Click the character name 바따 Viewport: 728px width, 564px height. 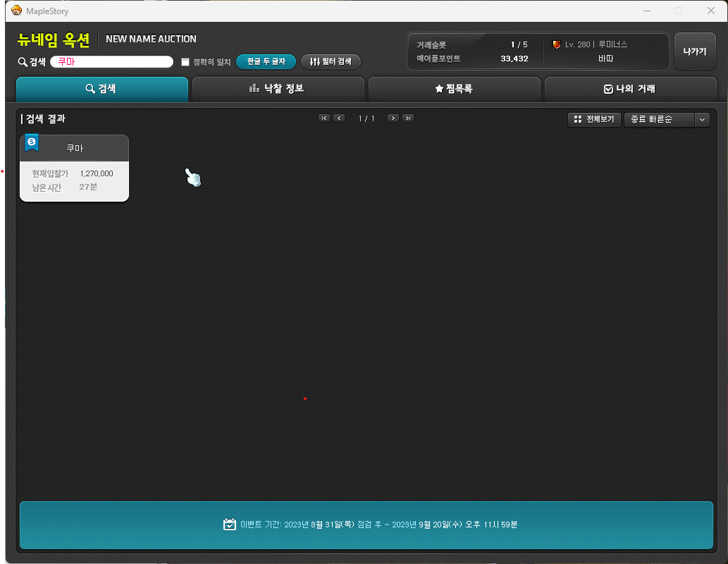coord(605,59)
